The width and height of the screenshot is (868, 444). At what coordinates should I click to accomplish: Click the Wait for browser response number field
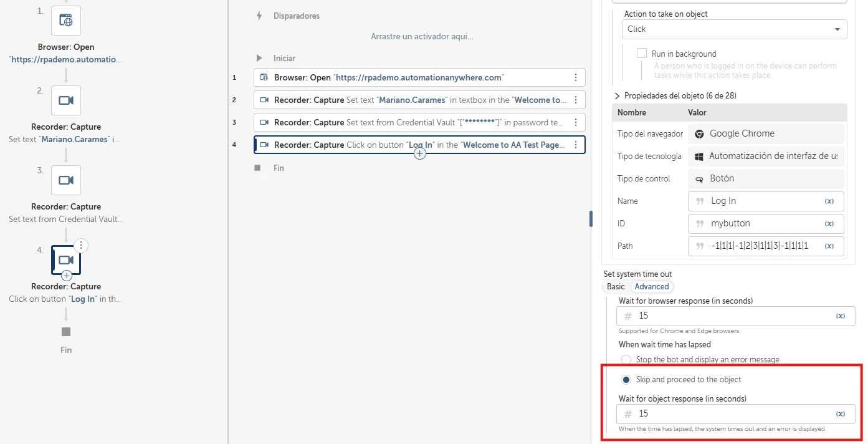[x=735, y=316]
